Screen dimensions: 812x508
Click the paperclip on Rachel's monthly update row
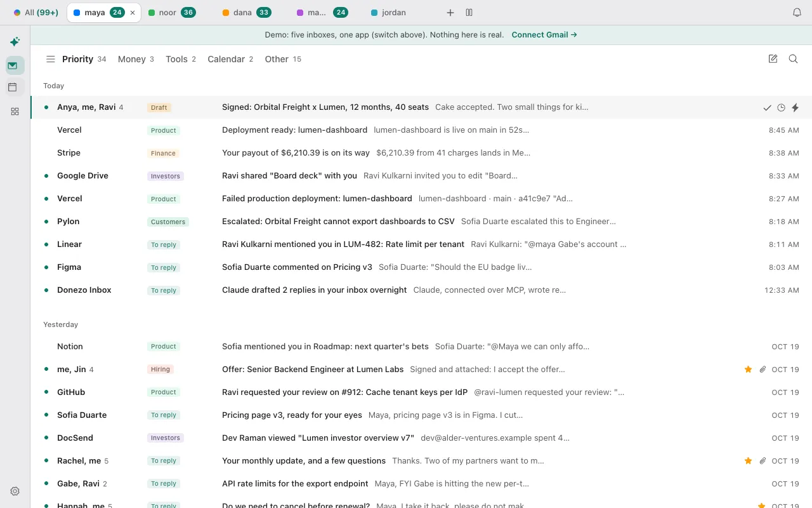pos(763,460)
